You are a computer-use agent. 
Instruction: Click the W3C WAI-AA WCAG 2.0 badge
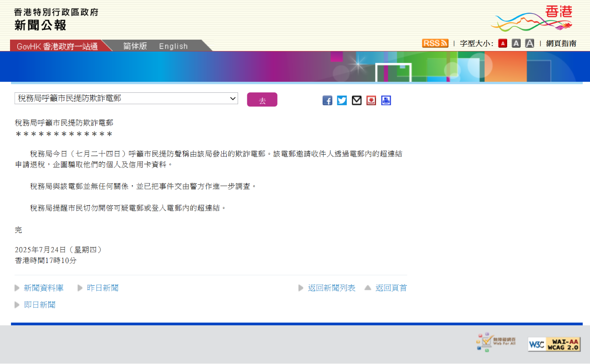554,344
